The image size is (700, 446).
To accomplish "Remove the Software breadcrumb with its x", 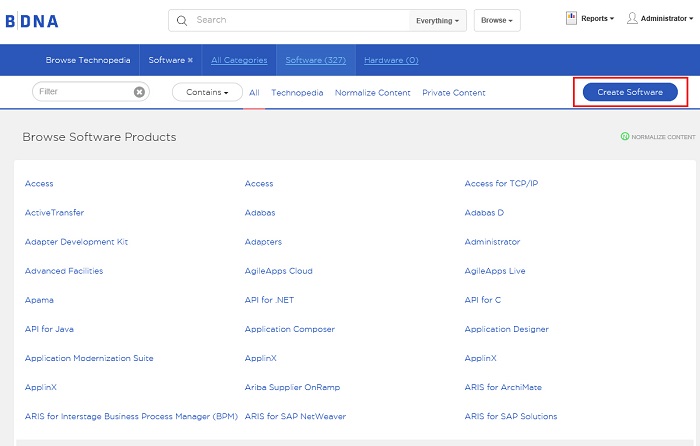I will click(x=190, y=60).
